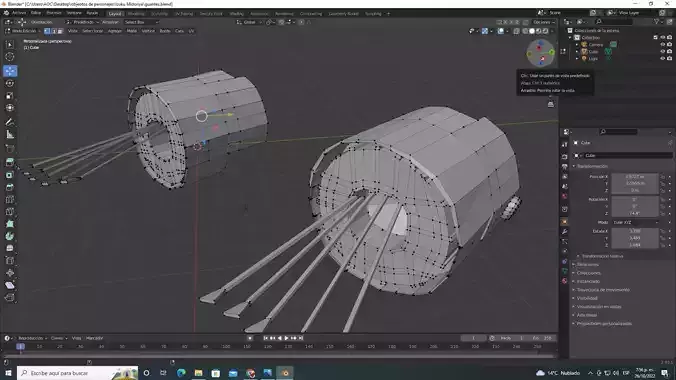676x380 pixels.
Task: Select the Poly Build tool
Action: [x=10, y=224]
